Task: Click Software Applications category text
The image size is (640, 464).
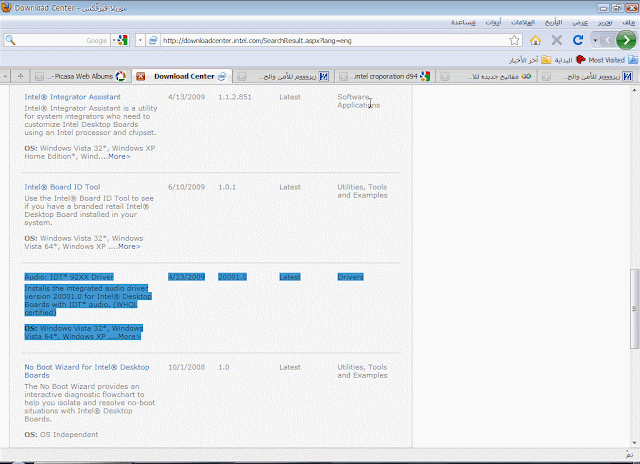Action: click(x=358, y=101)
